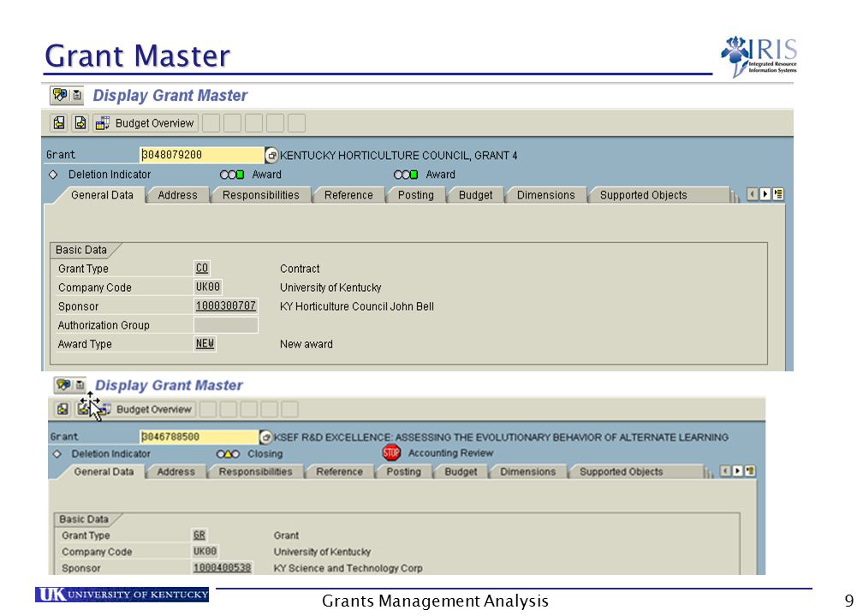Click the Grant field containing 3048079200
863x616 pixels.
(201, 155)
